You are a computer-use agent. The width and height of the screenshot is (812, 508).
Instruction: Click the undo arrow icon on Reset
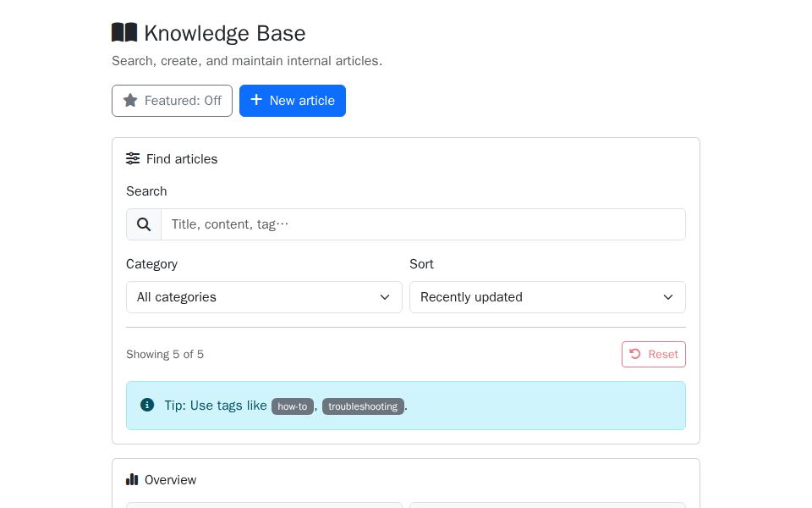pyautogui.click(x=635, y=354)
